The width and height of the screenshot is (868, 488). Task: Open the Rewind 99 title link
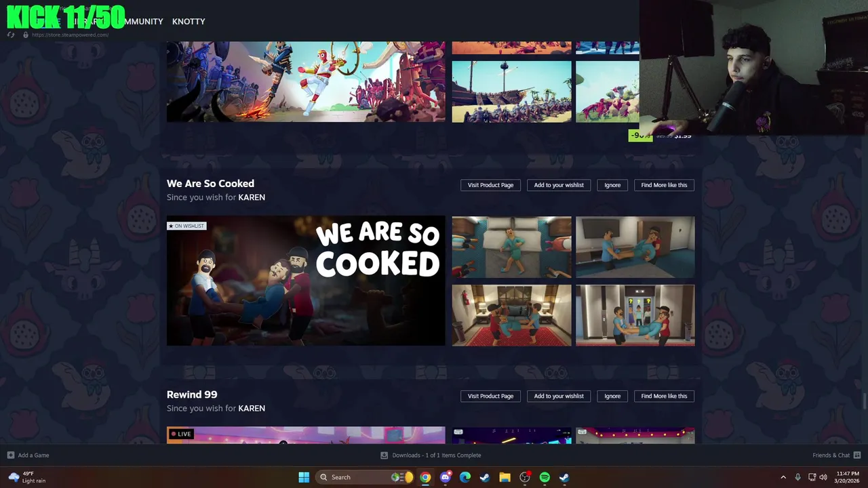[192, 394]
